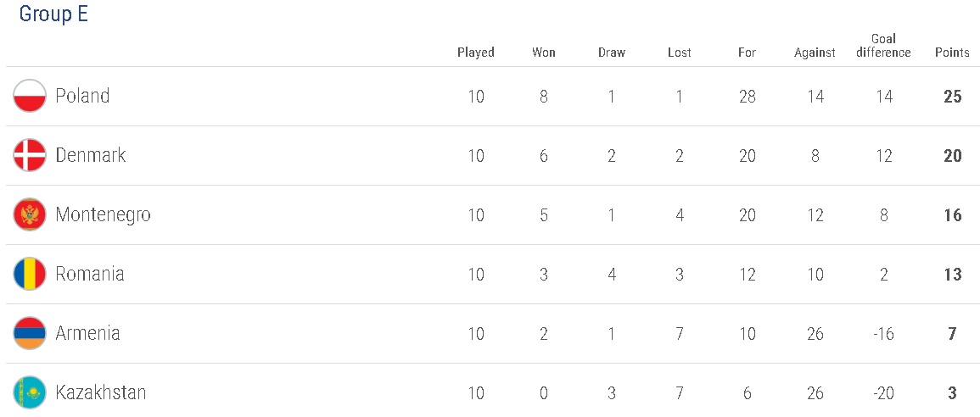Click the Group E heading
This screenshot has width=980, height=417.
pos(53,14)
